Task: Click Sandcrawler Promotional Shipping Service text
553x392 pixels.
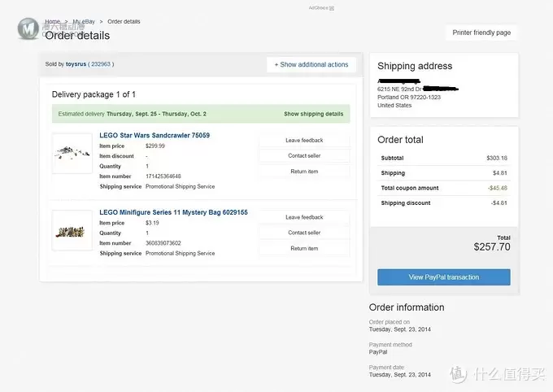Action: click(181, 186)
